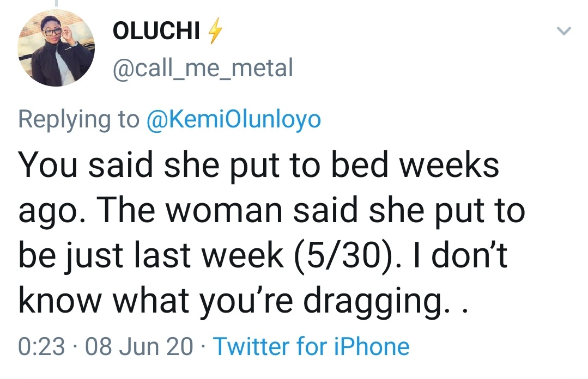This screenshot has width=588, height=379.
Task: Click the 0:23 time stamp
Action: click(x=41, y=346)
